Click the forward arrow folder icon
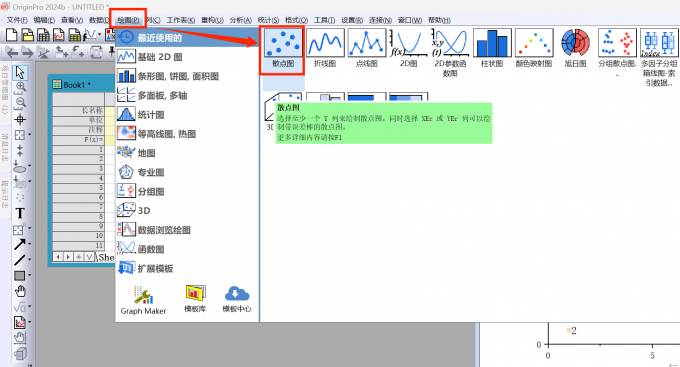680x367 pixels. [x=27, y=53]
